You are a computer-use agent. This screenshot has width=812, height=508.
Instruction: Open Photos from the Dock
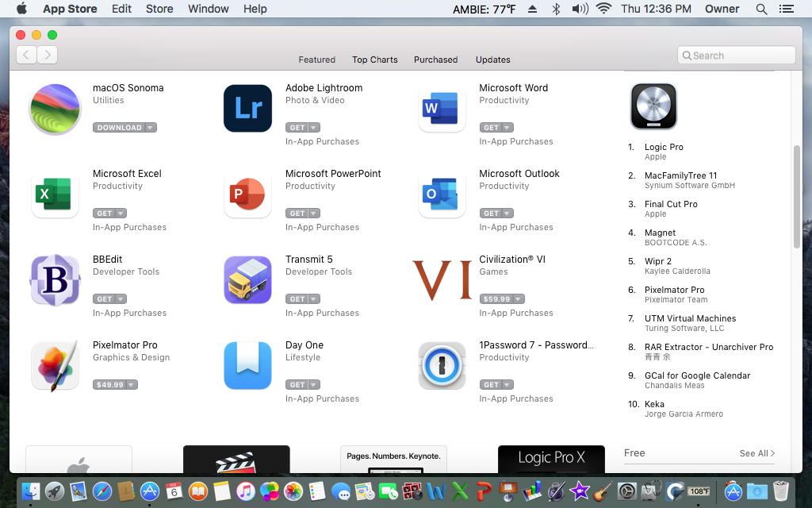[x=293, y=491]
